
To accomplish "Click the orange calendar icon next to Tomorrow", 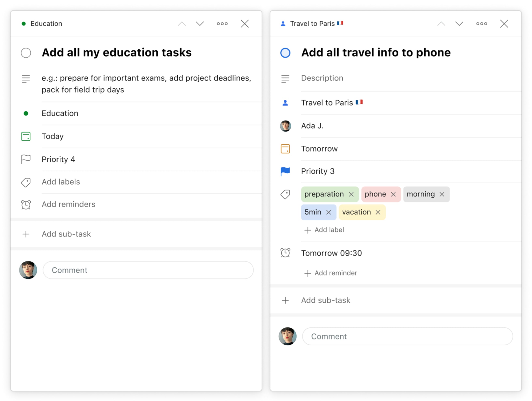I will click(x=285, y=149).
